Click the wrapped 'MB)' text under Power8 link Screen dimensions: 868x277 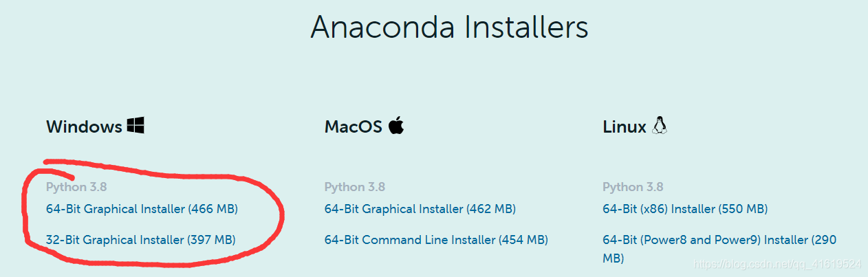point(613,258)
